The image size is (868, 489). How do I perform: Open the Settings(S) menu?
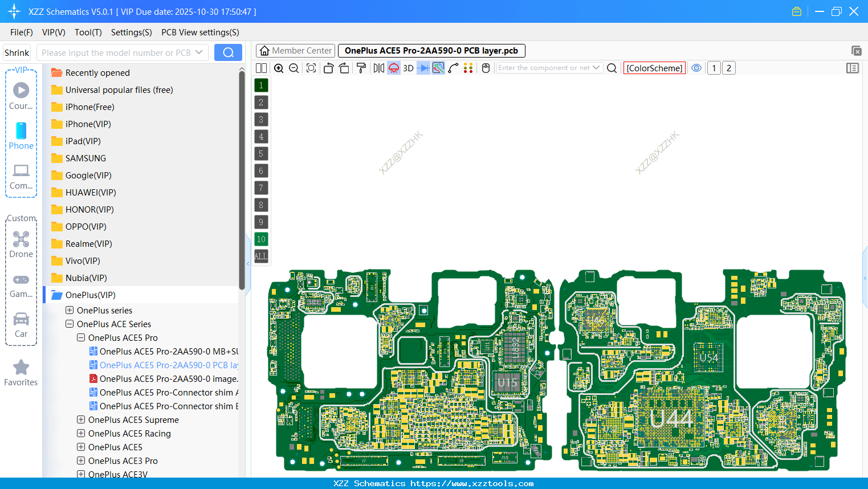(x=132, y=32)
